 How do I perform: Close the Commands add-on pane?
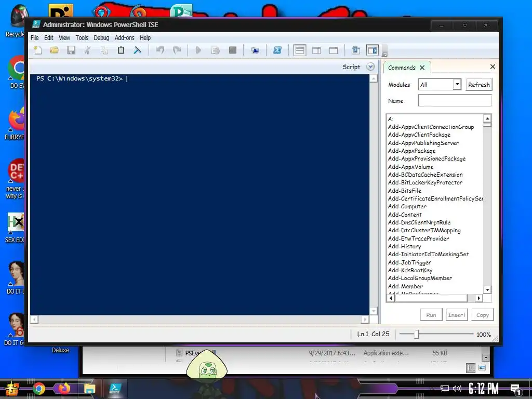[493, 67]
